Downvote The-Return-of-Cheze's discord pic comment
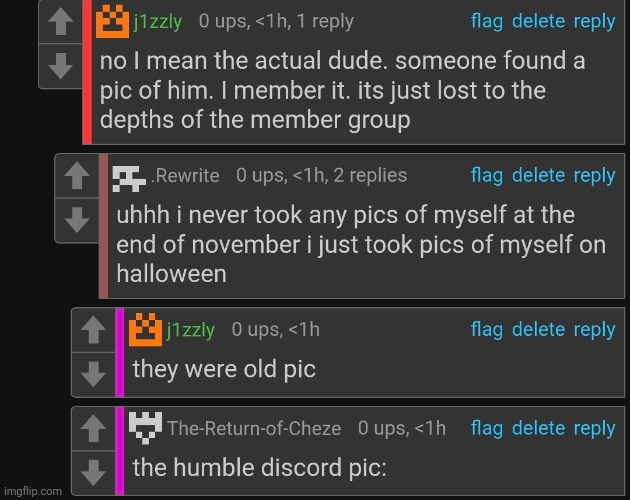The height and width of the screenshot is (500, 630). [x=94, y=473]
